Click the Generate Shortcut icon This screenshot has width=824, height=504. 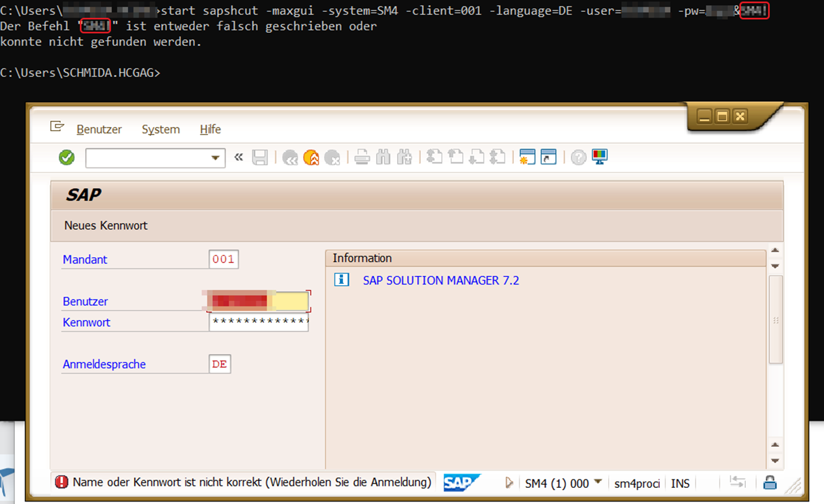click(x=548, y=157)
